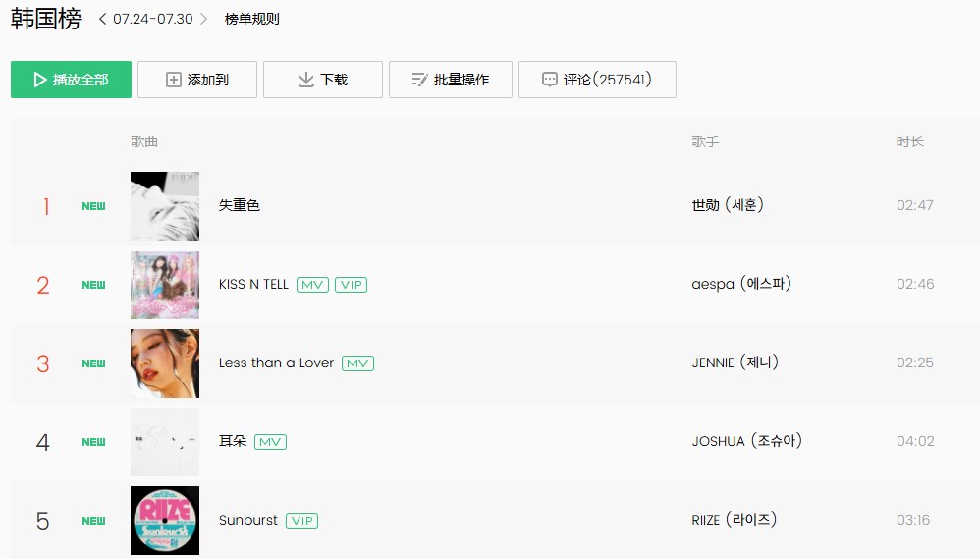Click 添加到 add-to button
The height and width of the screenshot is (559, 980).
[197, 80]
